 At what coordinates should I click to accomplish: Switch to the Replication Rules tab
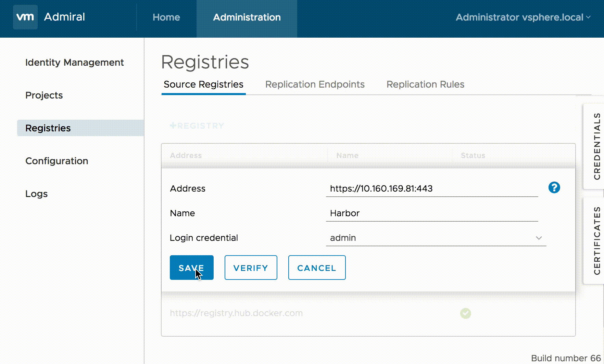tap(425, 84)
